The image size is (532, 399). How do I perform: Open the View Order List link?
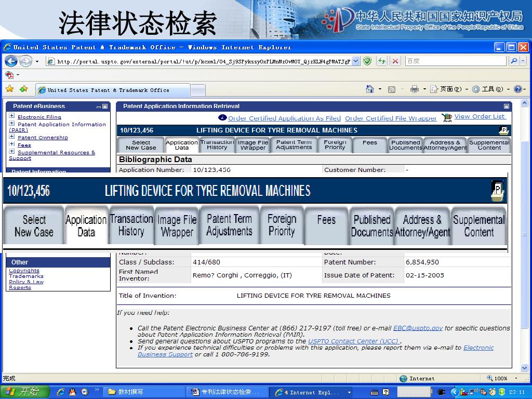[480, 116]
